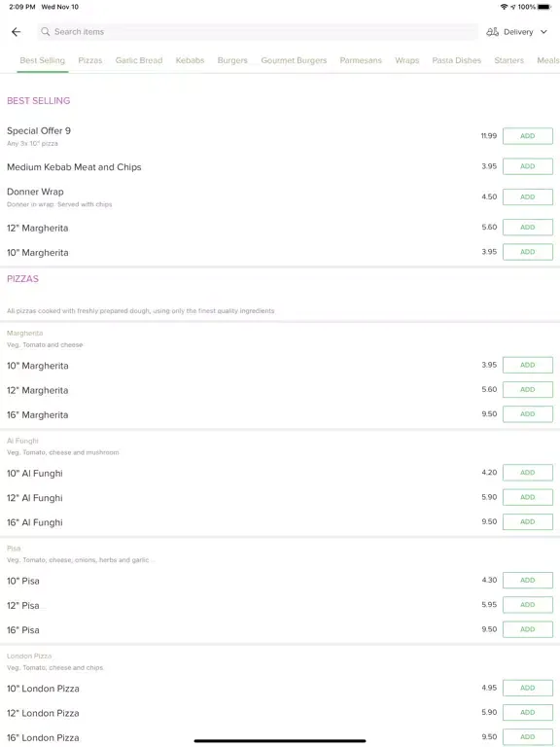Screen dimensions: 560x747
Task: Click the search magnifier icon
Action: click(x=46, y=31)
